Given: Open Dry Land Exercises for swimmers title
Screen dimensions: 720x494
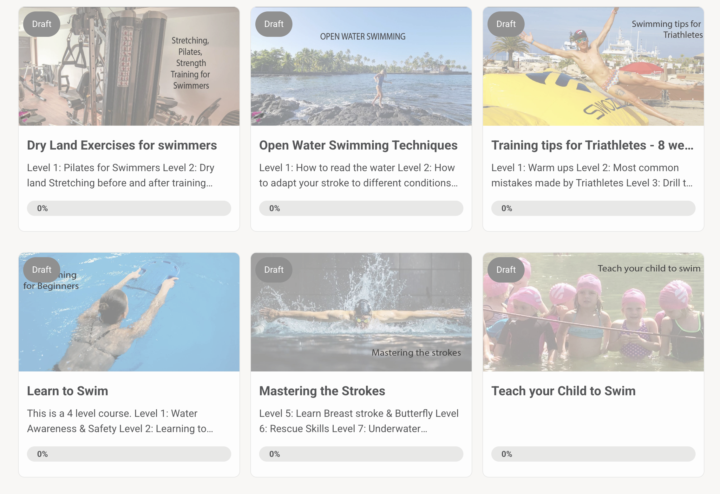Looking at the screenshot, I should pyautogui.click(x=122, y=145).
